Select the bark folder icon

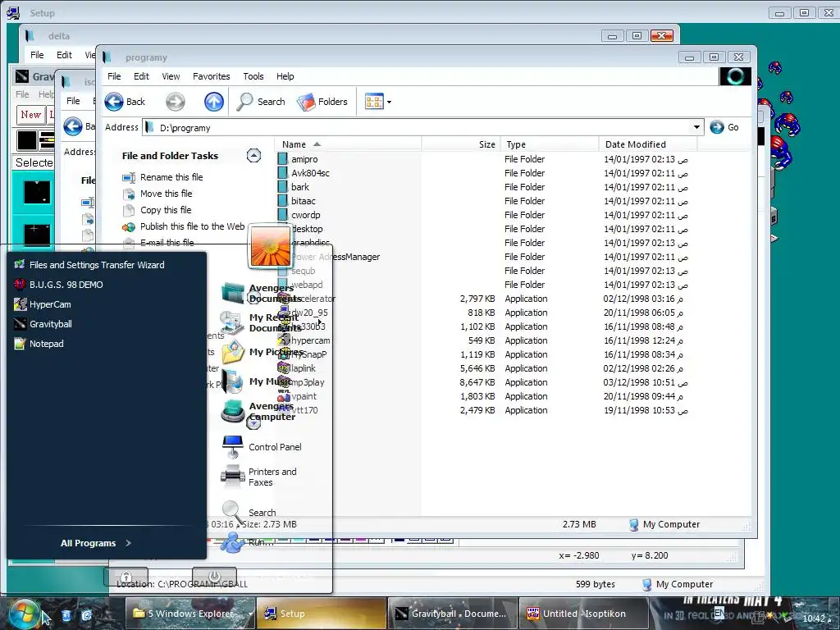point(282,186)
